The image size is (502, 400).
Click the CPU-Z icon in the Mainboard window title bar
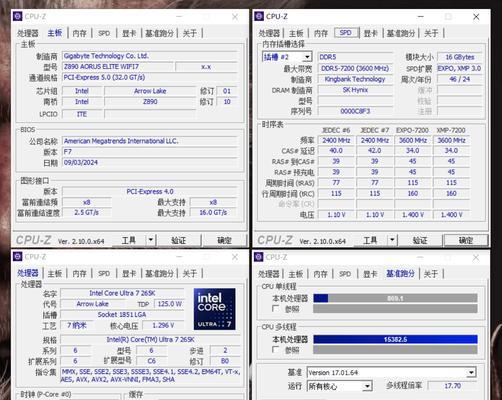(x=17, y=16)
